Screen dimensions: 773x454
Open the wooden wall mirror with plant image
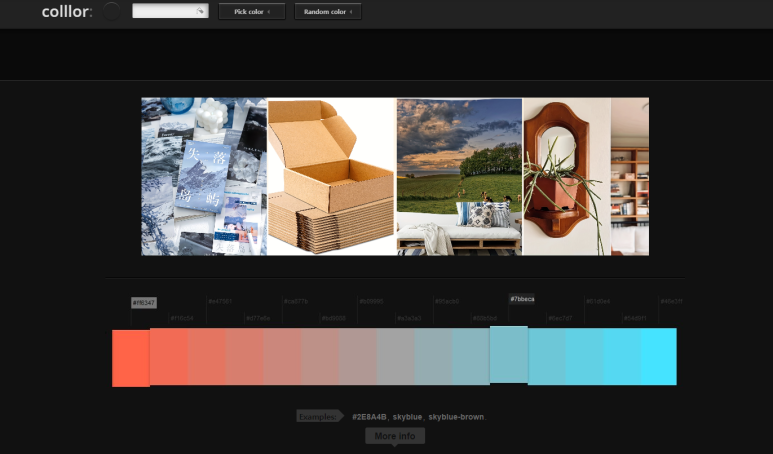tap(566, 176)
